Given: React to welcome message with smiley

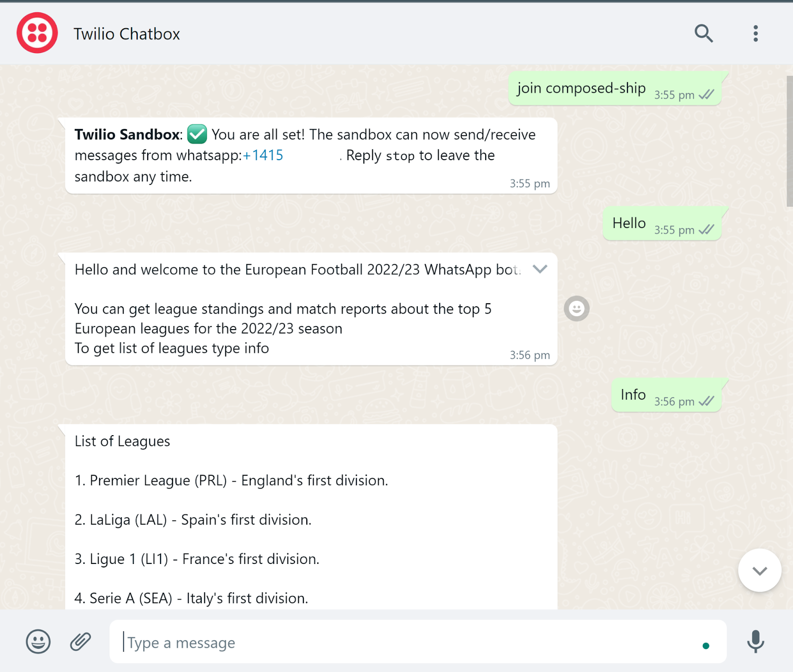Looking at the screenshot, I should pyautogui.click(x=576, y=309).
